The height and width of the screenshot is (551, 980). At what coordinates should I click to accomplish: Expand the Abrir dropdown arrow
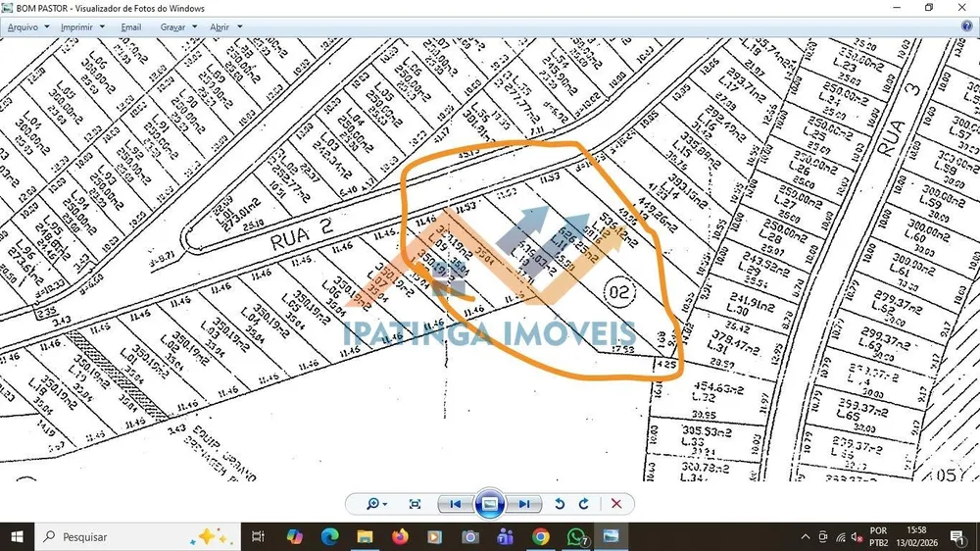pos(239,26)
